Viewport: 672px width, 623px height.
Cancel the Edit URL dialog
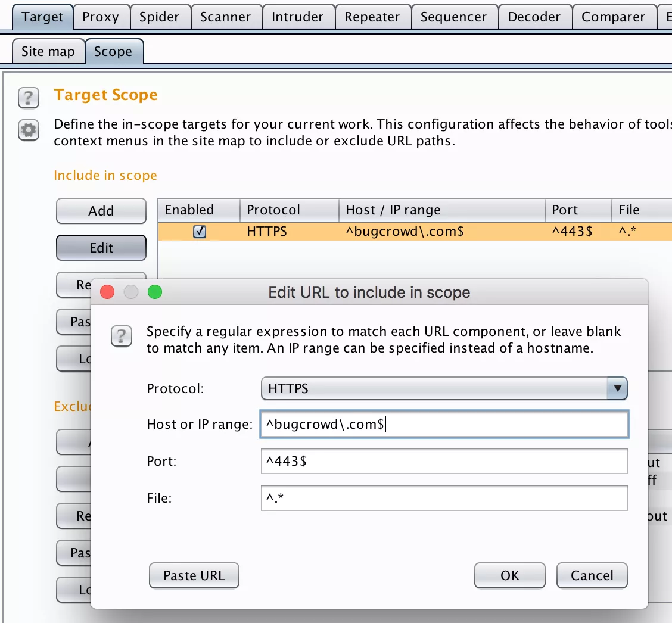(592, 575)
